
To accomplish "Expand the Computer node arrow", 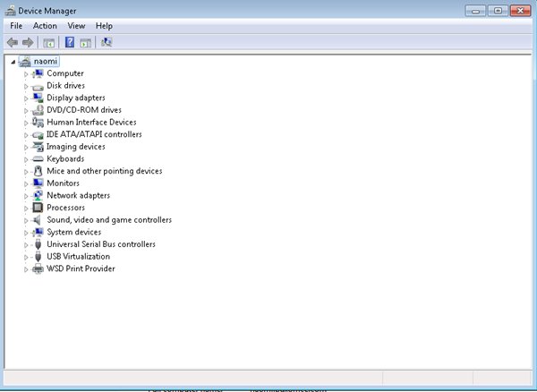I will [26, 74].
